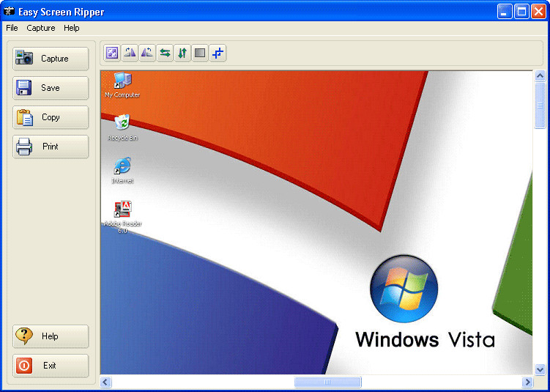Click the Print button with the printer icon
Image resolution: width=550 pixels, height=392 pixels.
51,147
